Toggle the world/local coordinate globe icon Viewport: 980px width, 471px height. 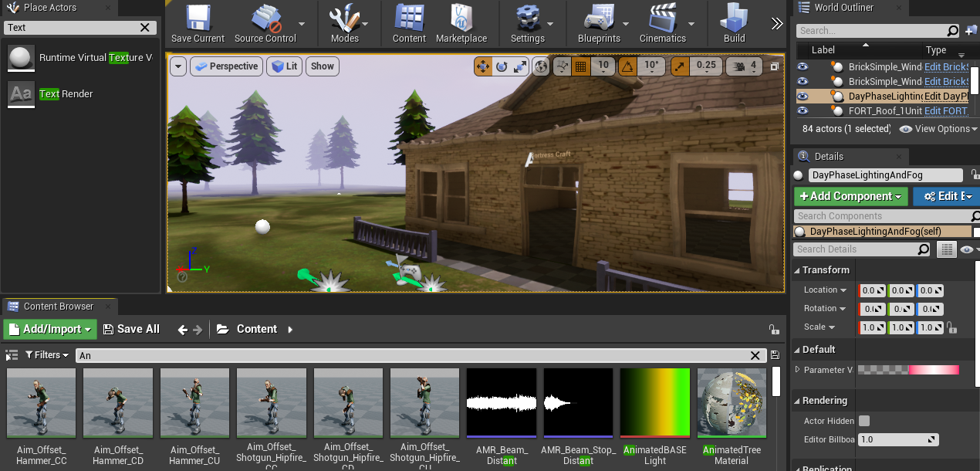[x=541, y=66]
